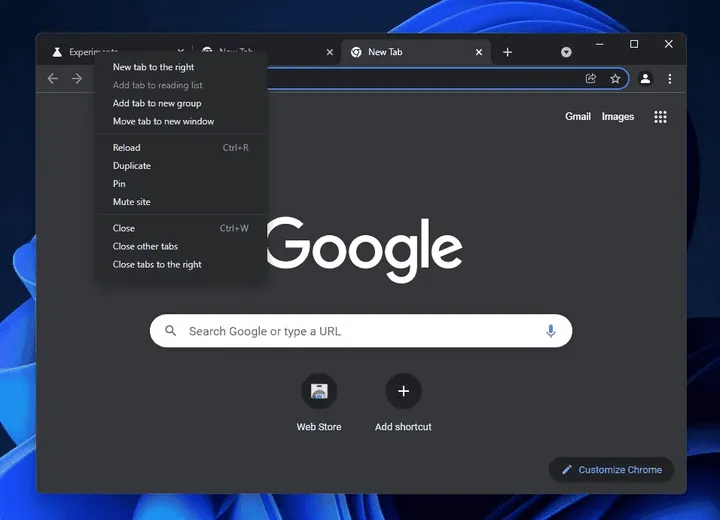This screenshot has height=520, width=720.
Task: Click the voice search microphone
Action: (x=551, y=331)
